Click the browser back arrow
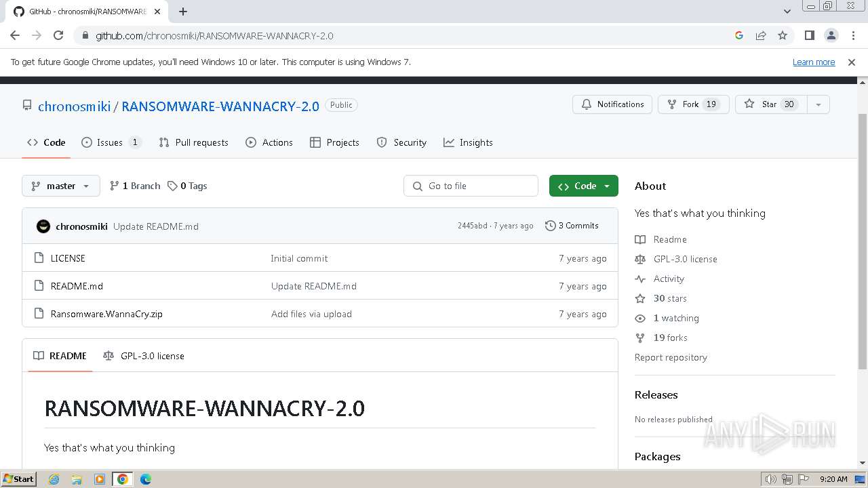Screen dimensions: 868x488 point(15,35)
